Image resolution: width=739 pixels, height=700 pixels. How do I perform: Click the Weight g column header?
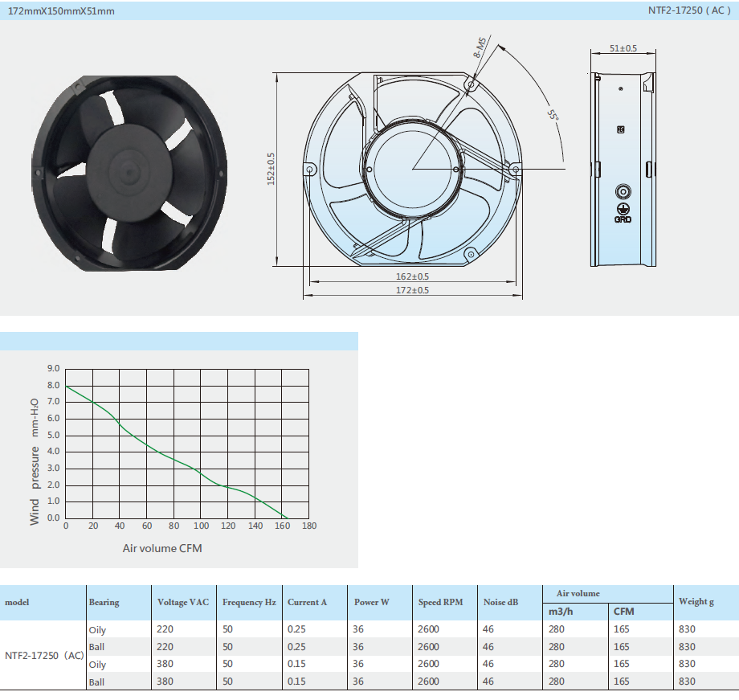(x=696, y=601)
